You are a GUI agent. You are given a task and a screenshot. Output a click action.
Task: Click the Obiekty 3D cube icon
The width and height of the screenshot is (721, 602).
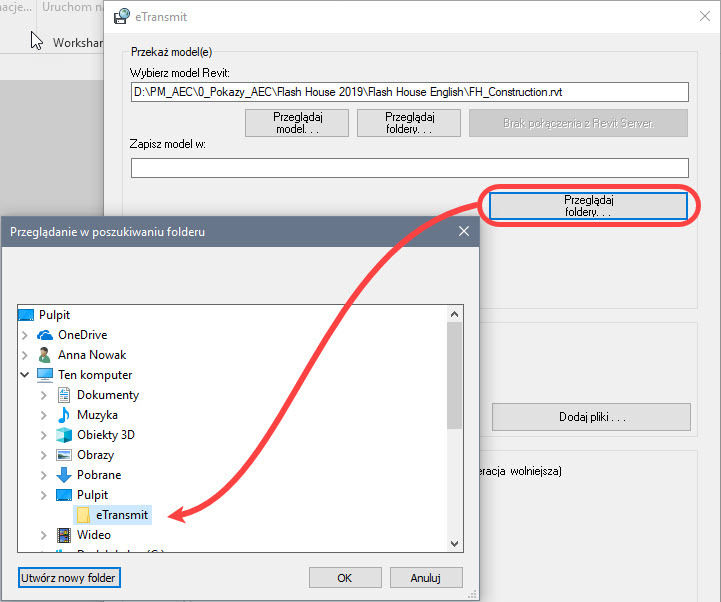(x=64, y=435)
